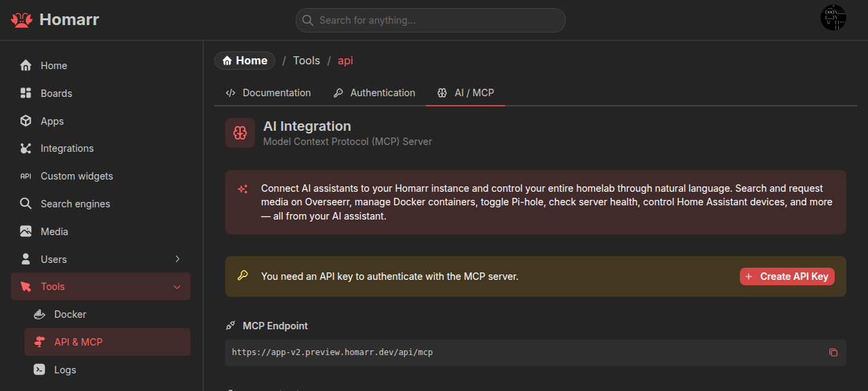Click the rocket icon beside MCP Endpoint
Screen dimensions: 868x391
point(231,326)
